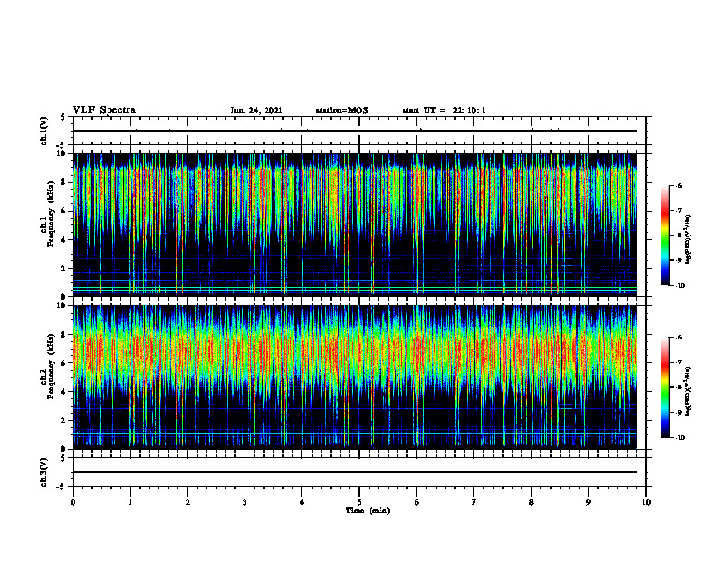Click the time axis tick label "1"
Image resolution: width=728 pixels, height=563 pixels.
coord(130,502)
